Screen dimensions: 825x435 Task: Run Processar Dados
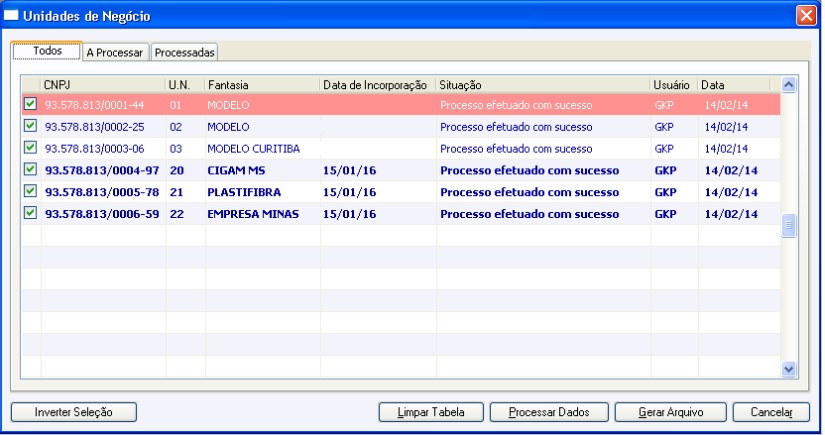point(549,412)
